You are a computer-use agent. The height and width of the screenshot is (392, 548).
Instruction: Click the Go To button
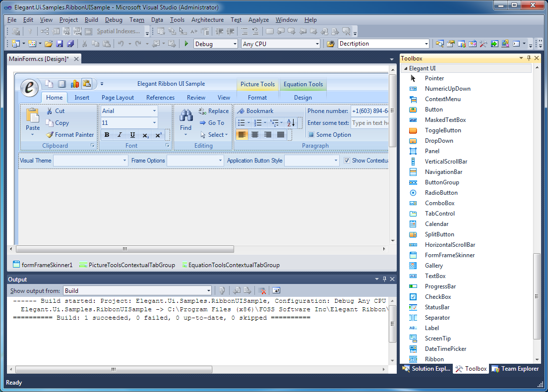coord(212,122)
